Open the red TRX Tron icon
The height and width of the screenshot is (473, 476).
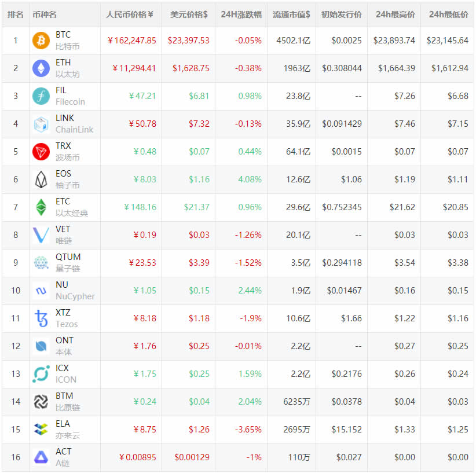click(41, 152)
